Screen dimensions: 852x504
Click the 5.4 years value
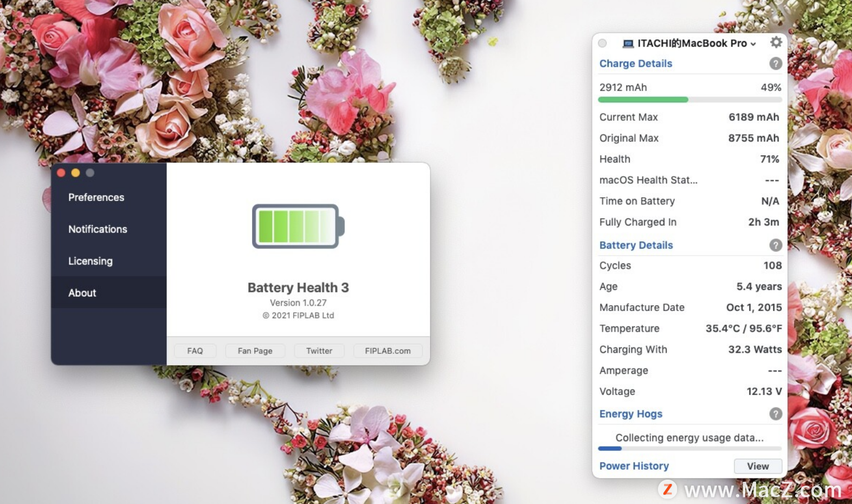(759, 287)
